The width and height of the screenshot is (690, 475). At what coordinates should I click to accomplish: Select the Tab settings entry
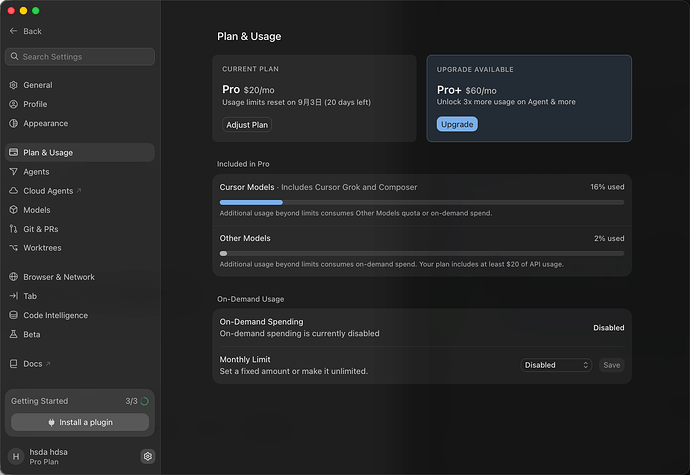[x=80, y=296]
